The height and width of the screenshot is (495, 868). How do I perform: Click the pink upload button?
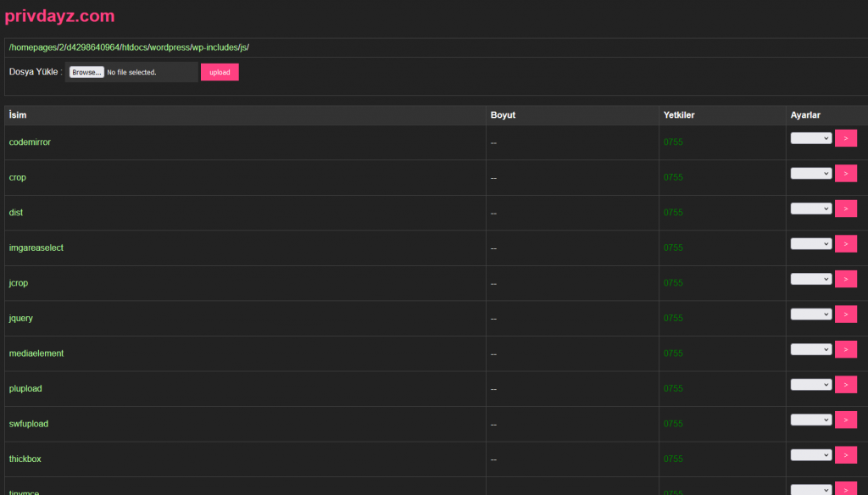pyautogui.click(x=220, y=72)
